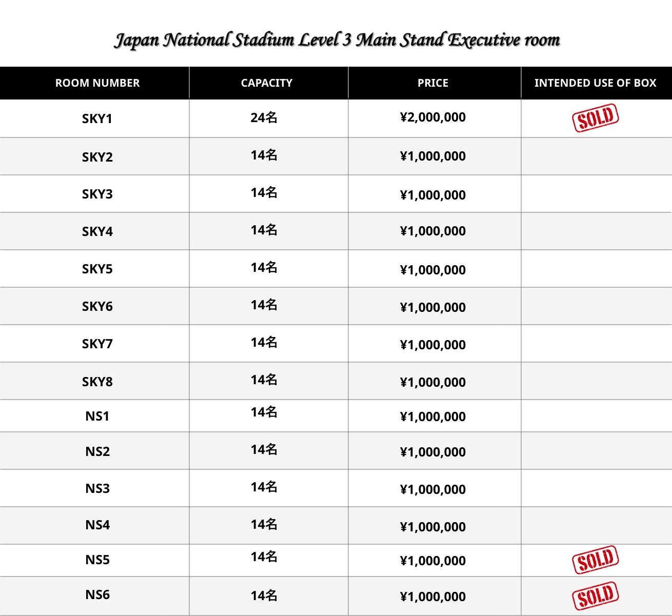Click the SOLD stamp for NS5
This screenshot has height=616, width=672.
tap(596, 560)
